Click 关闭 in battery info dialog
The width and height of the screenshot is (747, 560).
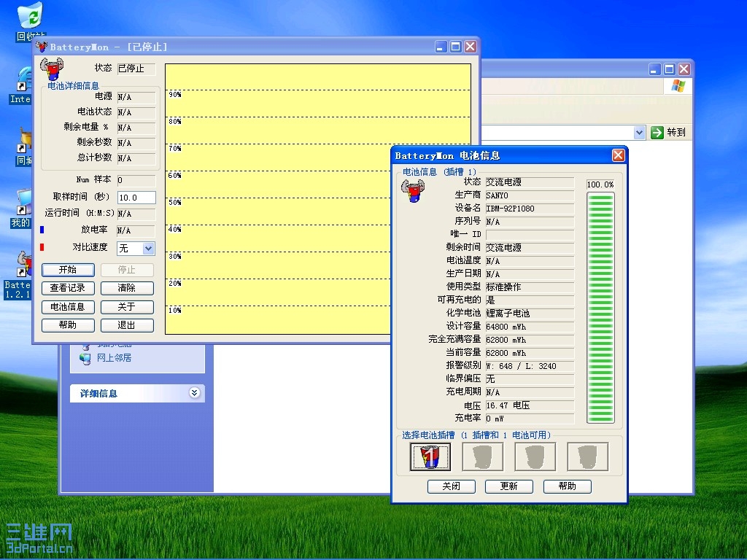451,486
